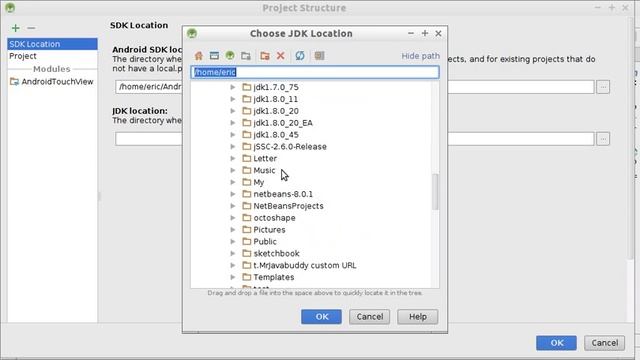
Task: Open browse button for Android SDK location
Action: 603,87
